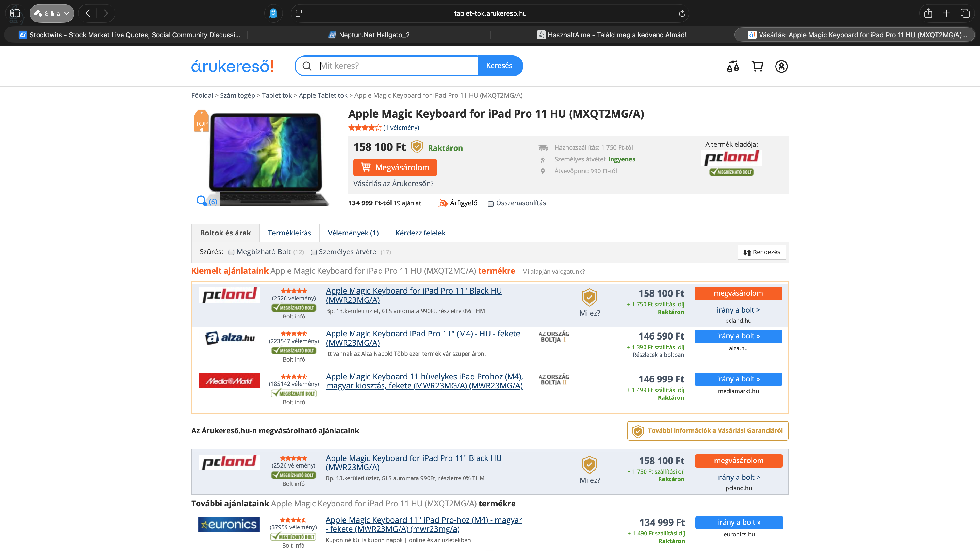This screenshot has width=980, height=551.
Task: Click the image zoom magnifier icon
Action: click(x=201, y=201)
